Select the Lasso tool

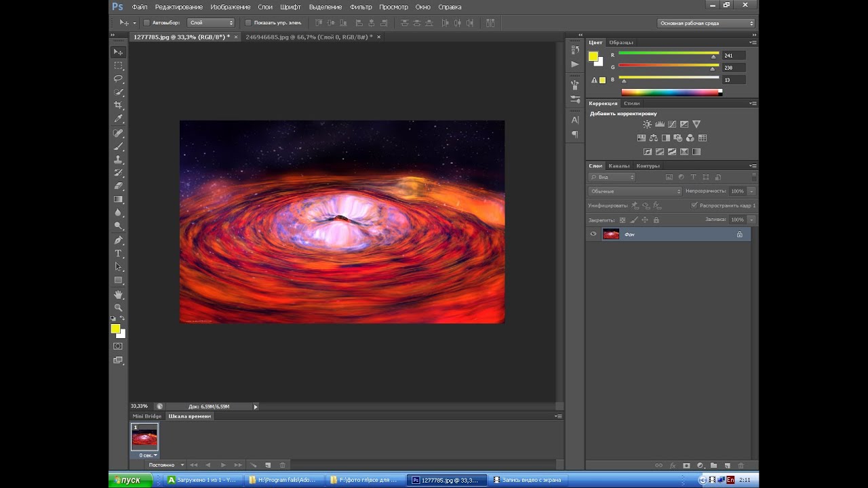(119, 79)
